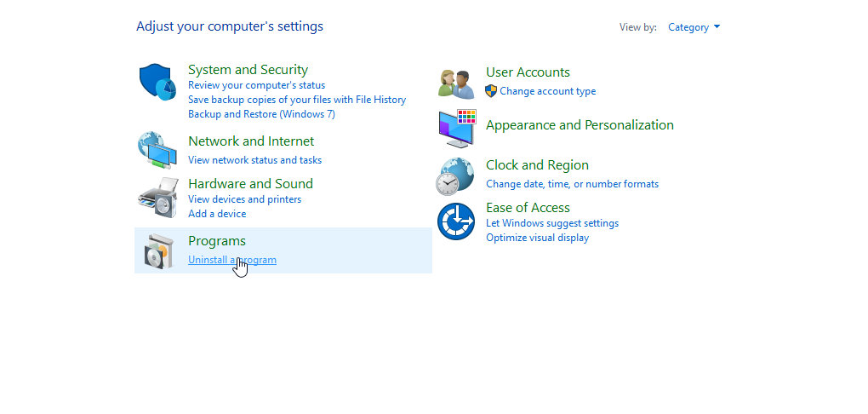Open Clock and Region heading
This screenshot has height=414, width=868.
(x=537, y=165)
